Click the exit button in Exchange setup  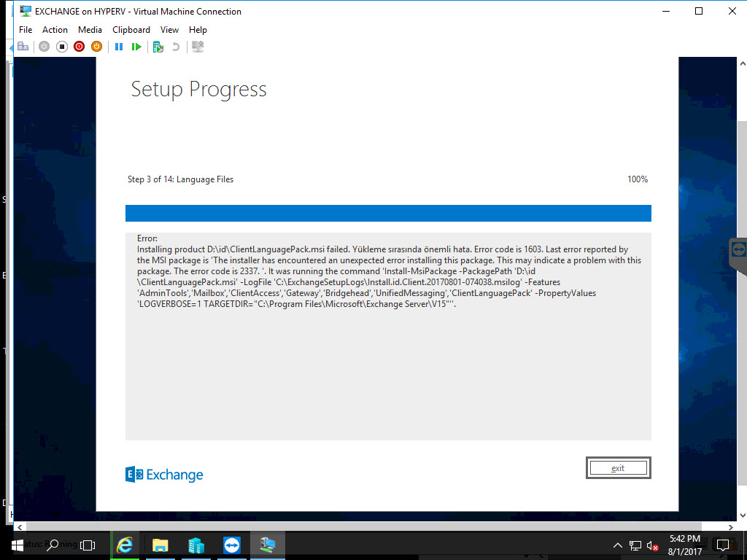click(619, 468)
